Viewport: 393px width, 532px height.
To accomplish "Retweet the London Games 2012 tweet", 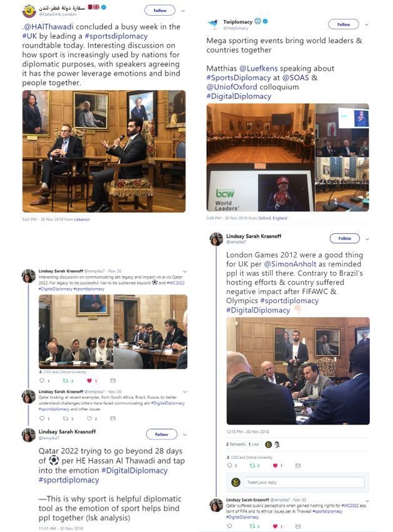I will click(x=252, y=466).
